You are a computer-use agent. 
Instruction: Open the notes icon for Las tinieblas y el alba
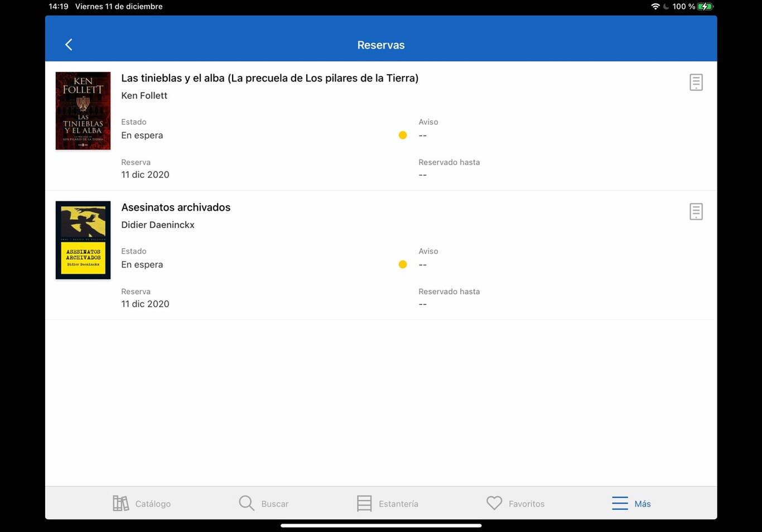[x=696, y=81]
